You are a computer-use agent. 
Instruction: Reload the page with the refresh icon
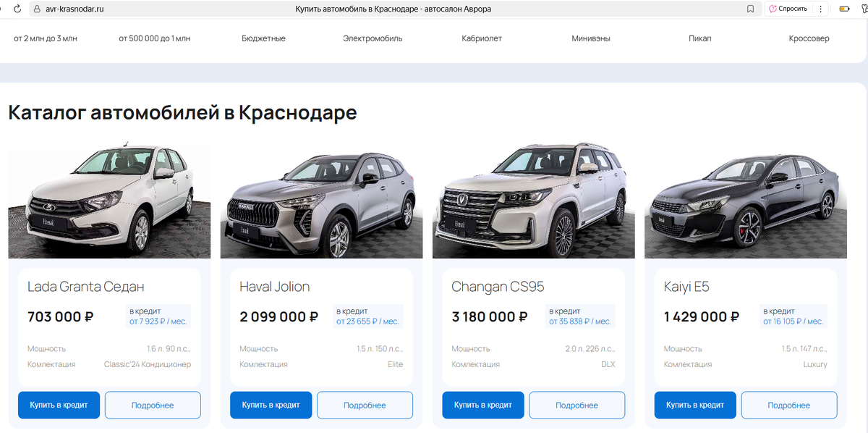(x=17, y=9)
